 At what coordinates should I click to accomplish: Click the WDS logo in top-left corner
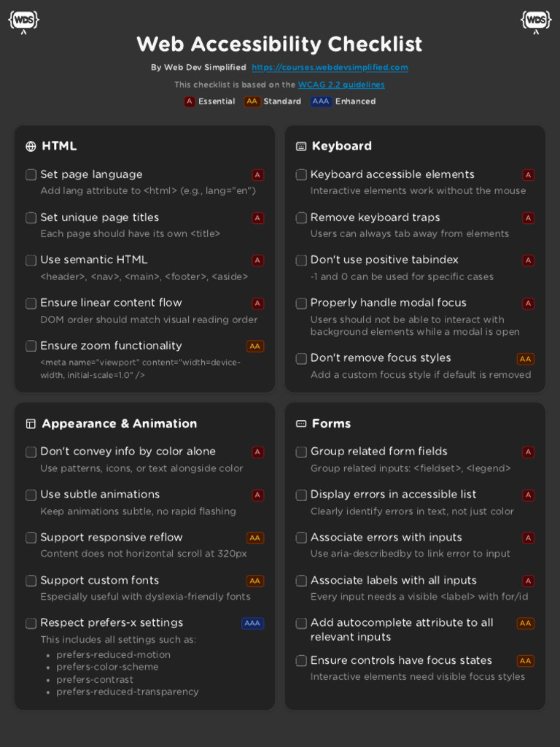click(x=23, y=20)
